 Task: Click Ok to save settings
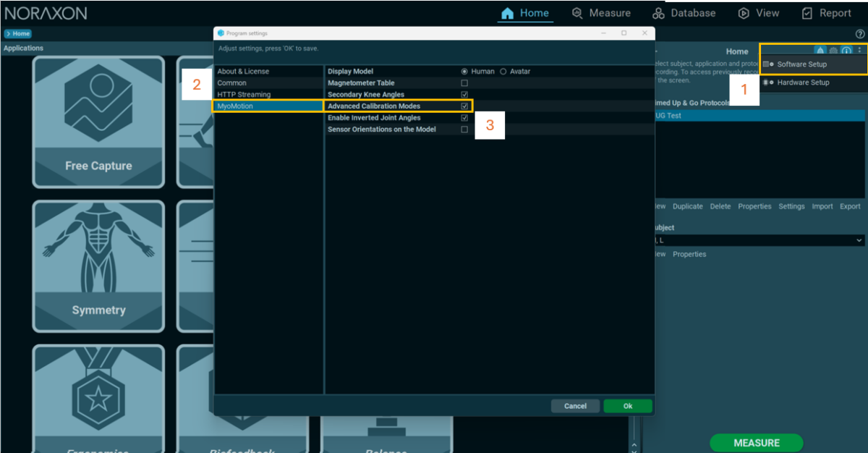(x=627, y=406)
